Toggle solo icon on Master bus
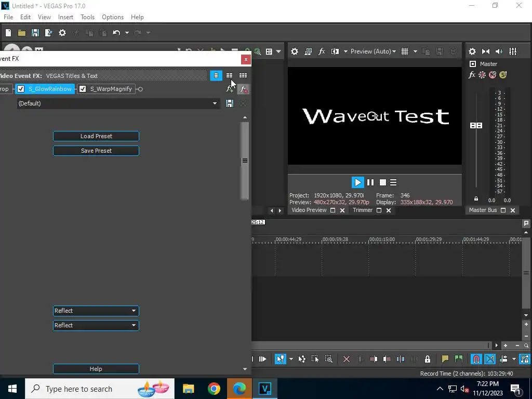 503,75
